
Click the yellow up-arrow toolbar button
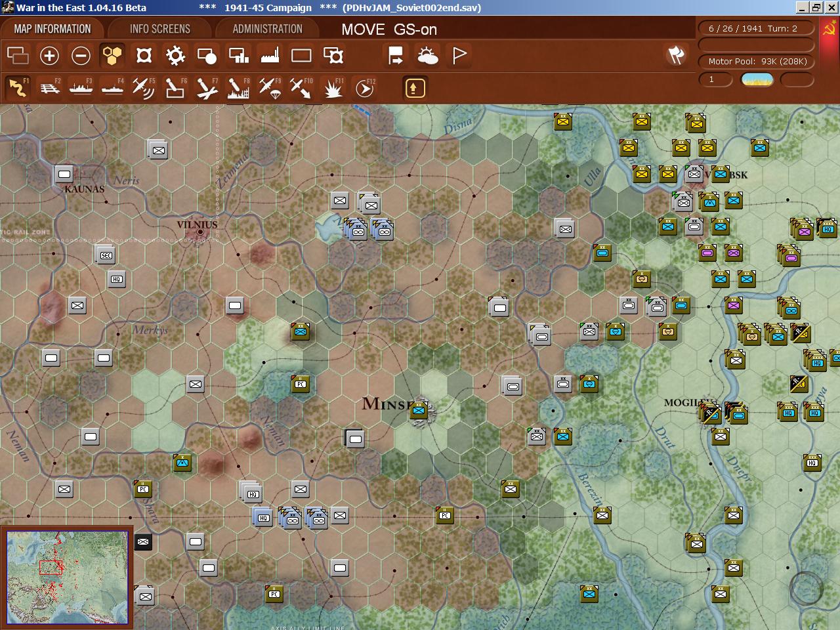click(415, 88)
